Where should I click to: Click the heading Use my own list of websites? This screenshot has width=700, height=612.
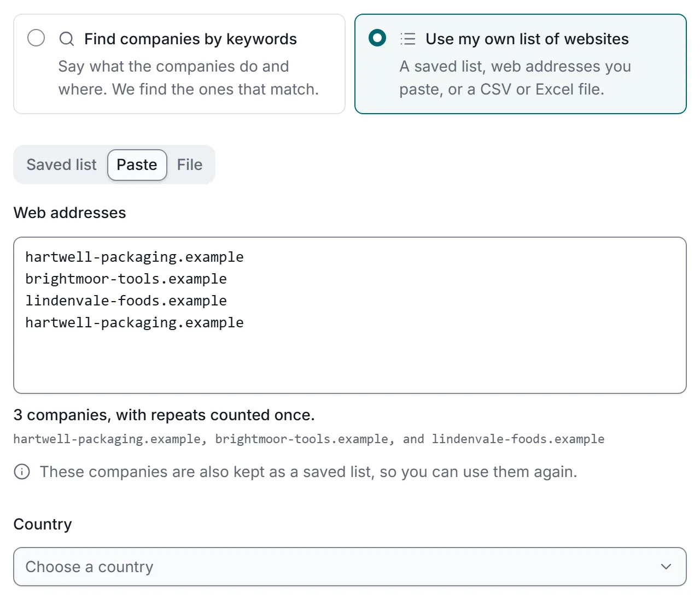pos(527,39)
